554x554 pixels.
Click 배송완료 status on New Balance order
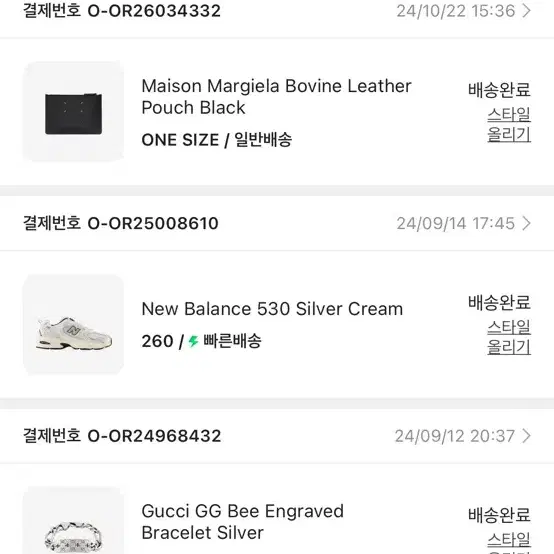pos(499,302)
